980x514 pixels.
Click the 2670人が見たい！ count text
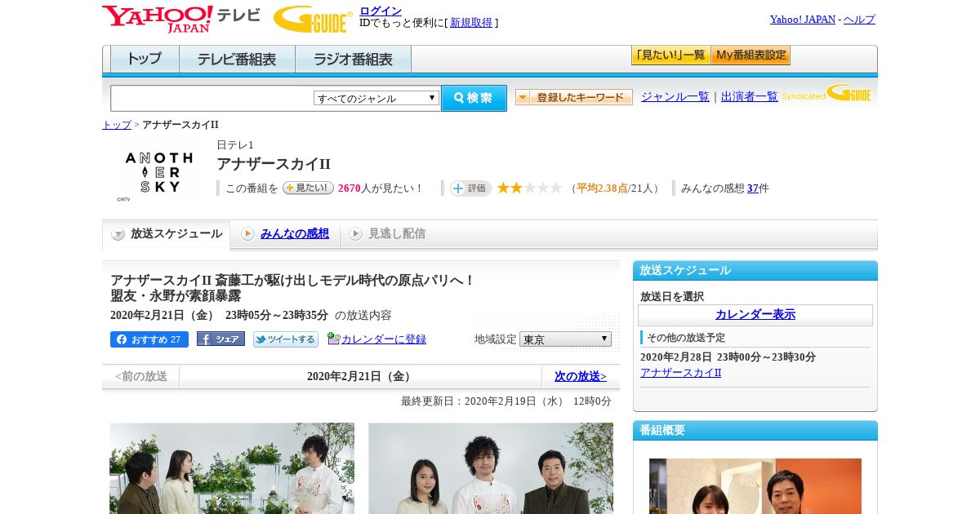(381, 188)
